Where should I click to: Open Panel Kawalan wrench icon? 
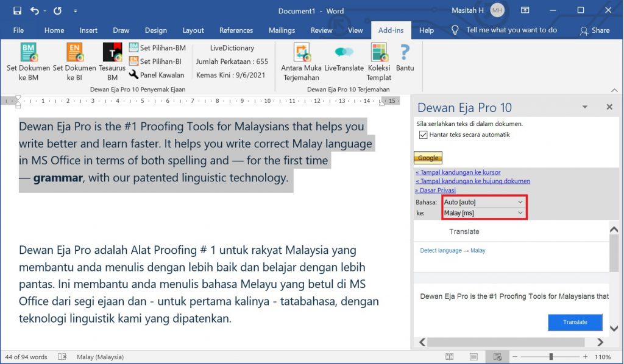pos(134,75)
